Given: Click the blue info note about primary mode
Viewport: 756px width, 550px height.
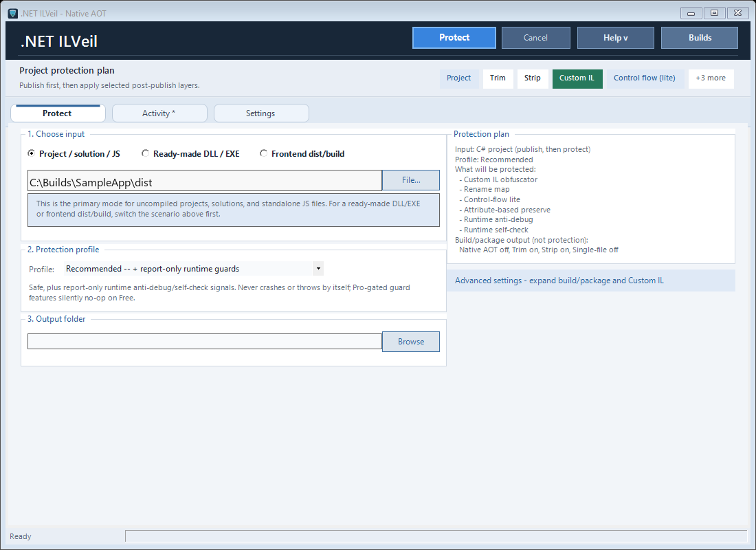Looking at the screenshot, I should [x=234, y=210].
